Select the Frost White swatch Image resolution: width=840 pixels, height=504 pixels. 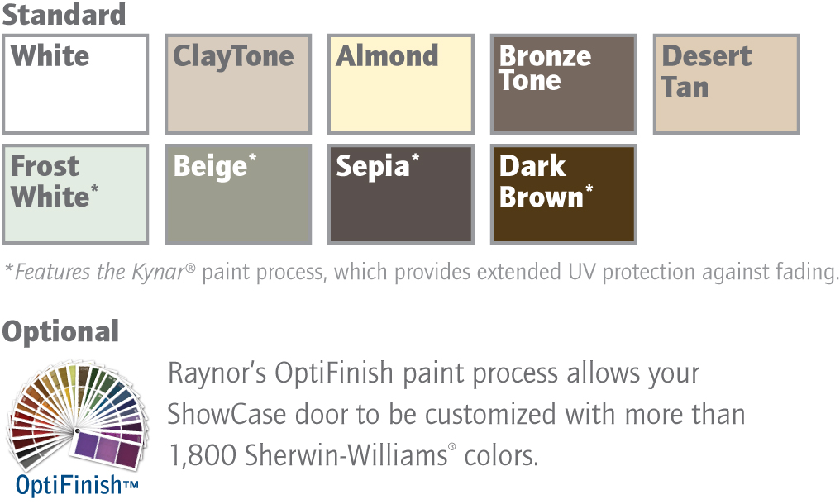(x=75, y=194)
